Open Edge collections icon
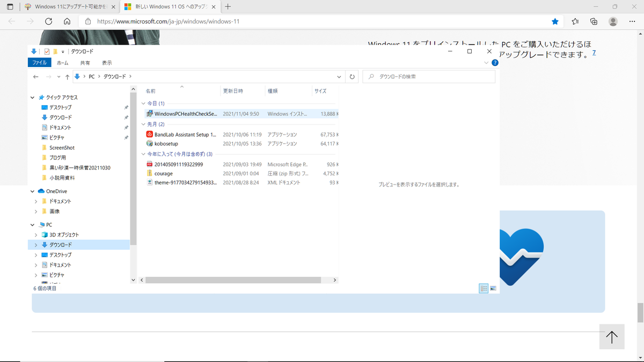Viewport: 644px width, 362px height. click(x=594, y=21)
